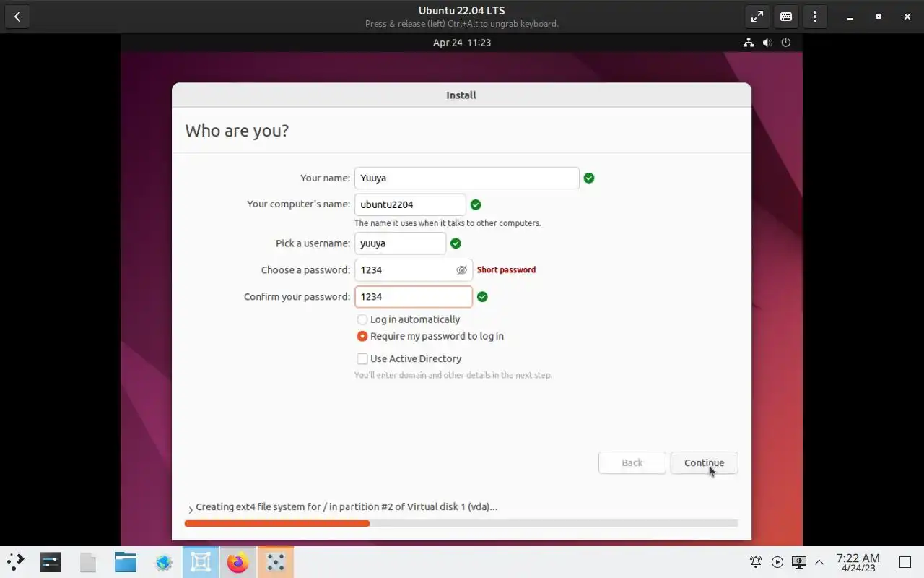Open System Settings from the taskbar
The width and height of the screenshot is (924, 578).
(51, 562)
